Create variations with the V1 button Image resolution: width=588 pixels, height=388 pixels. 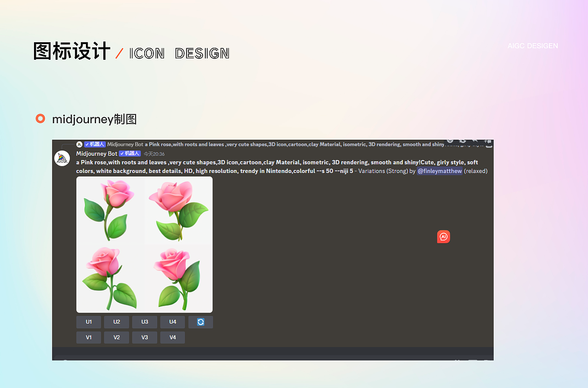pos(89,337)
